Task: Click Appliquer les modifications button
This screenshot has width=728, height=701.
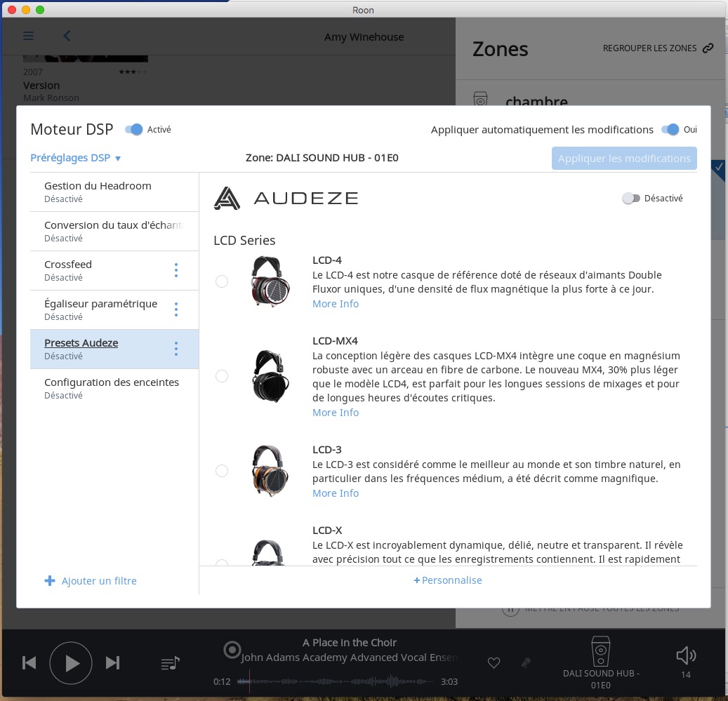Action: [x=624, y=158]
